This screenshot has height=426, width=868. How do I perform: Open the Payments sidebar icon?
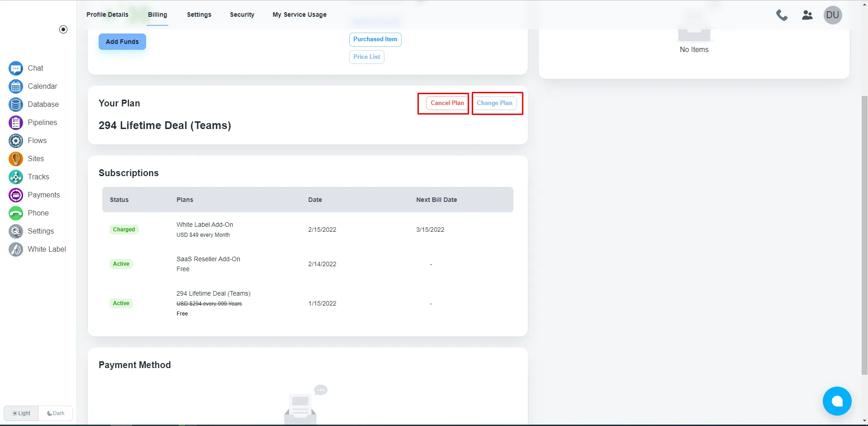point(16,195)
